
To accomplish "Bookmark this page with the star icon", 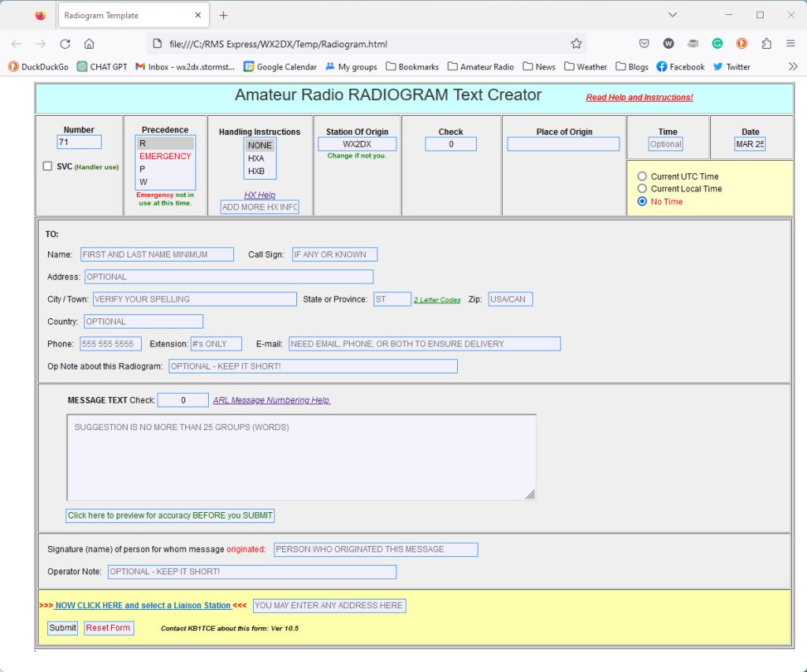I will (576, 44).
